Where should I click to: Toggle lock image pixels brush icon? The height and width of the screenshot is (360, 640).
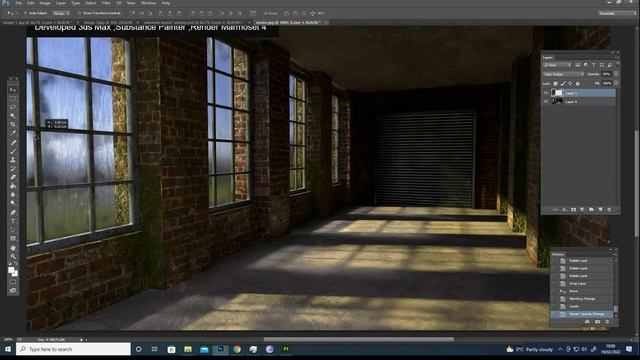(x=563, y=84)
